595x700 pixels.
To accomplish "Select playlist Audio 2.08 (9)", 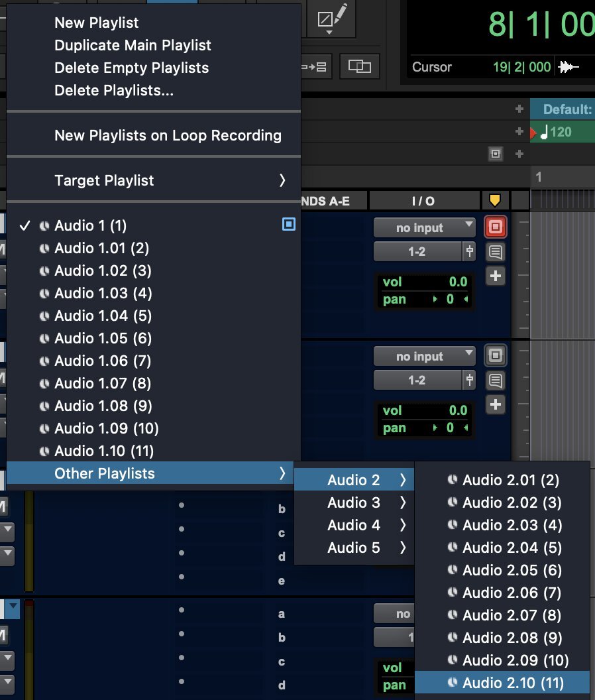I will 503,638.
